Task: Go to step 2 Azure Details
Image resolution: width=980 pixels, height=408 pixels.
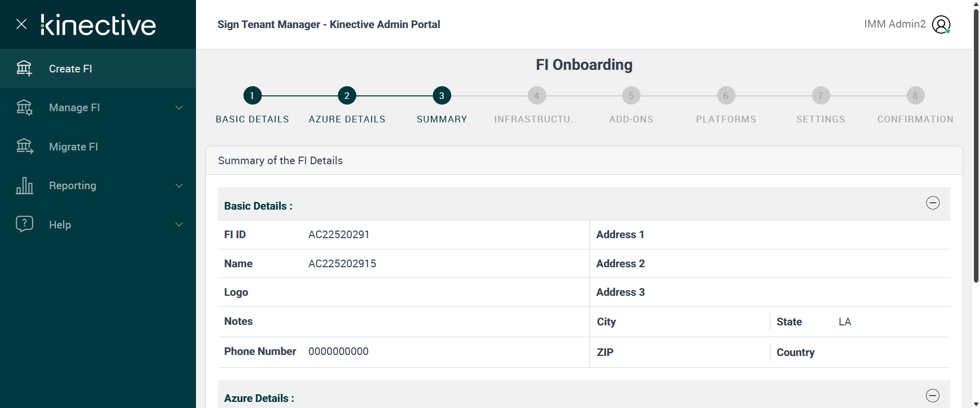Action: click(x=347, y=95)
